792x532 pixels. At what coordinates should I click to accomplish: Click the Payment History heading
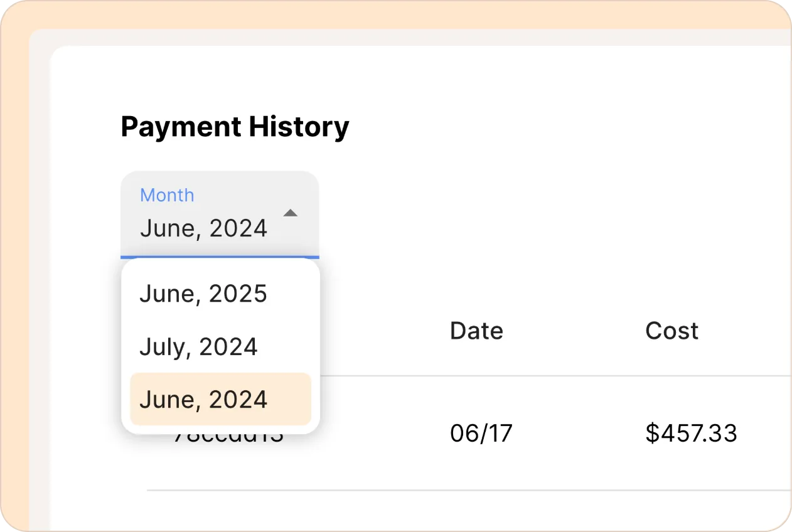pos(235,127)
